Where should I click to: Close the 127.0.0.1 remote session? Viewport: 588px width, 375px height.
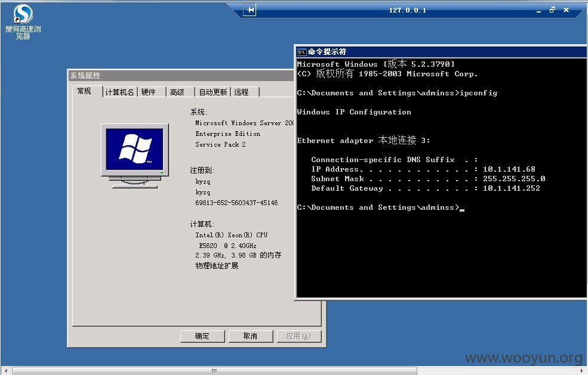pyautogui.click(x=567, y=10)
